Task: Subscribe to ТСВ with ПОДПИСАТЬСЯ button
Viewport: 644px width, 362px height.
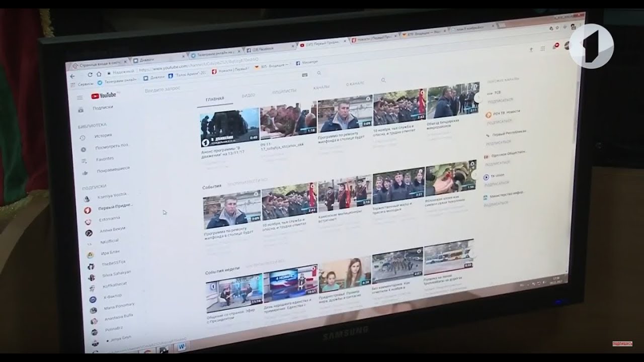Action: click(500, 100)
